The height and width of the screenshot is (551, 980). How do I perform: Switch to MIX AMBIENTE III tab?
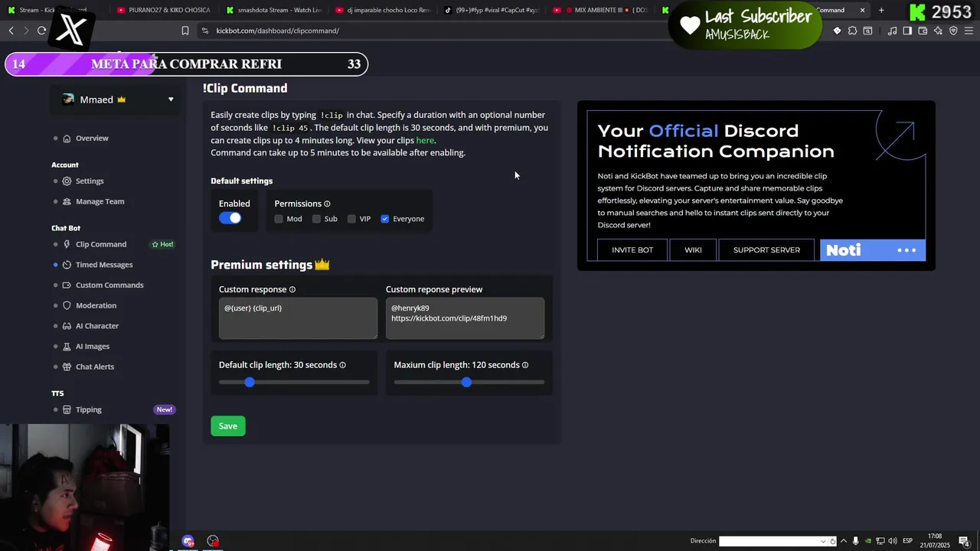click(601, 10)
